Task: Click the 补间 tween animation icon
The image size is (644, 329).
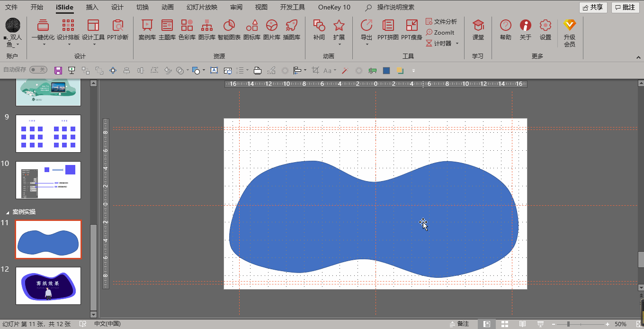Action: coord(319,29)
